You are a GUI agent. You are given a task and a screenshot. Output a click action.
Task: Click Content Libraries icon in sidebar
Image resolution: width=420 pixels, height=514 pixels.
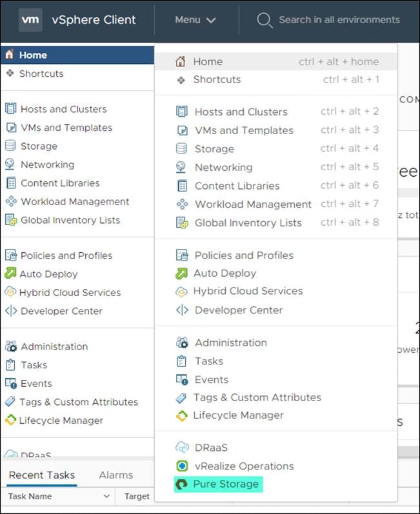[x=11, y=183]
